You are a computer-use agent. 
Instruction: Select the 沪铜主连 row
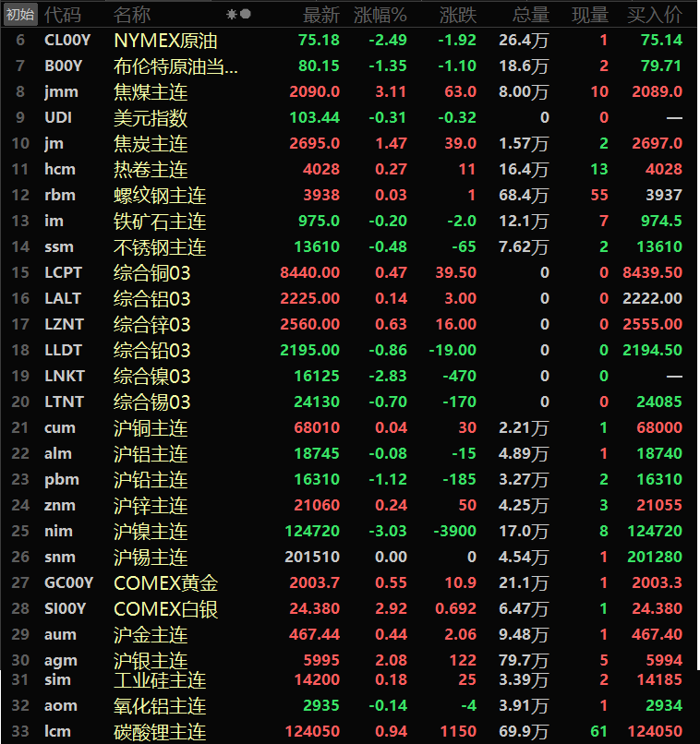(350, 428)
